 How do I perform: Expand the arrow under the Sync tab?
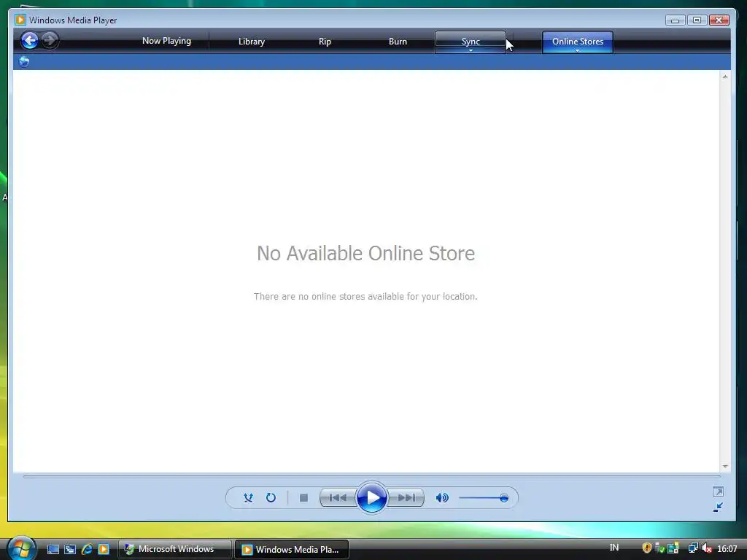[x=471, y=51]
